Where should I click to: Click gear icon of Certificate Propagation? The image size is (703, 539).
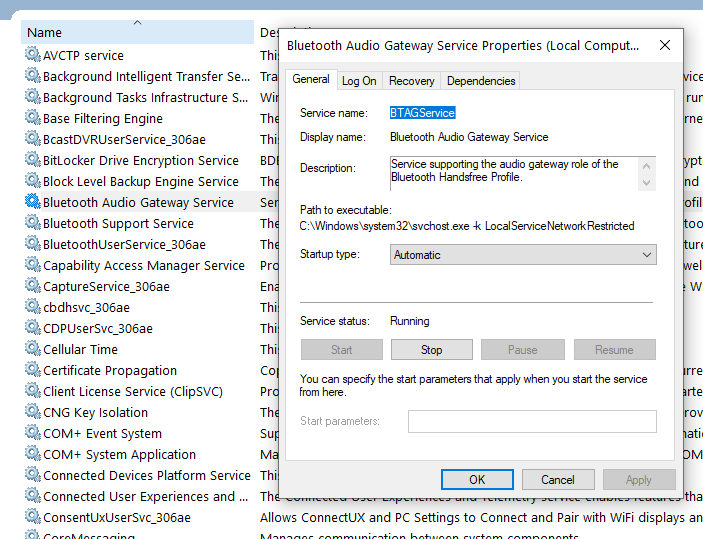33,370
